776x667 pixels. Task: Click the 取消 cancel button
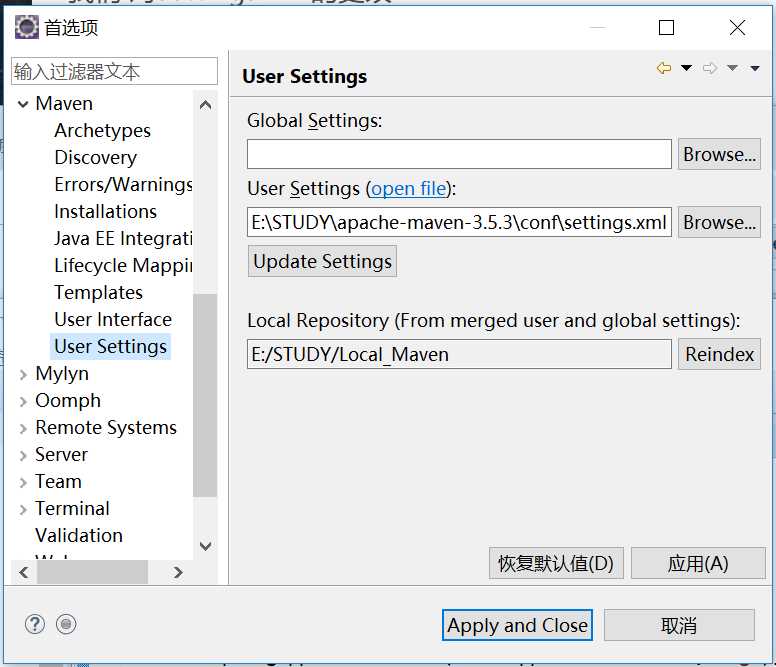[x=679, y=625]
